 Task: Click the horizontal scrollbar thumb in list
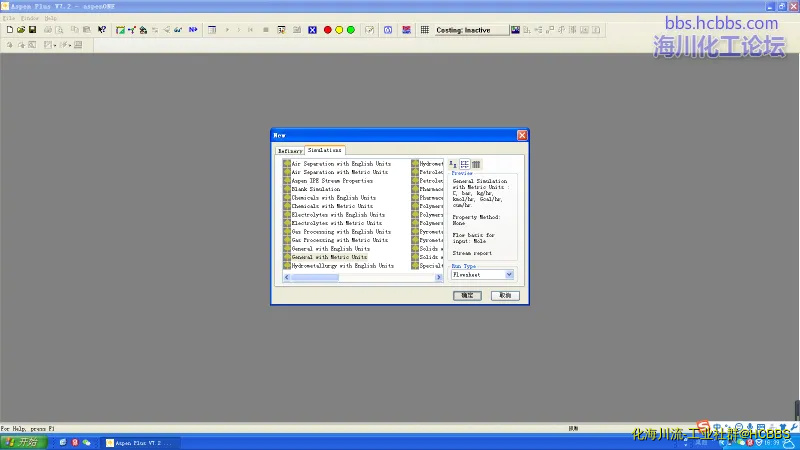pos(315,278)
